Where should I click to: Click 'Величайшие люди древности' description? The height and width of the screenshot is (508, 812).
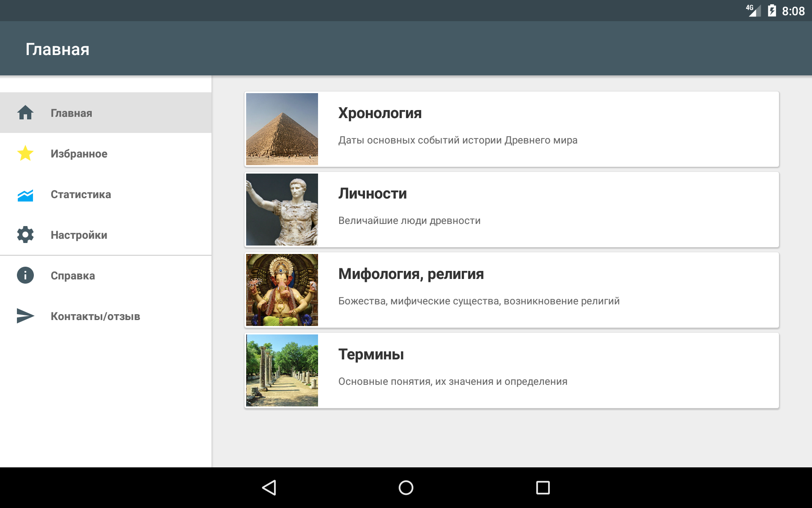409,221
